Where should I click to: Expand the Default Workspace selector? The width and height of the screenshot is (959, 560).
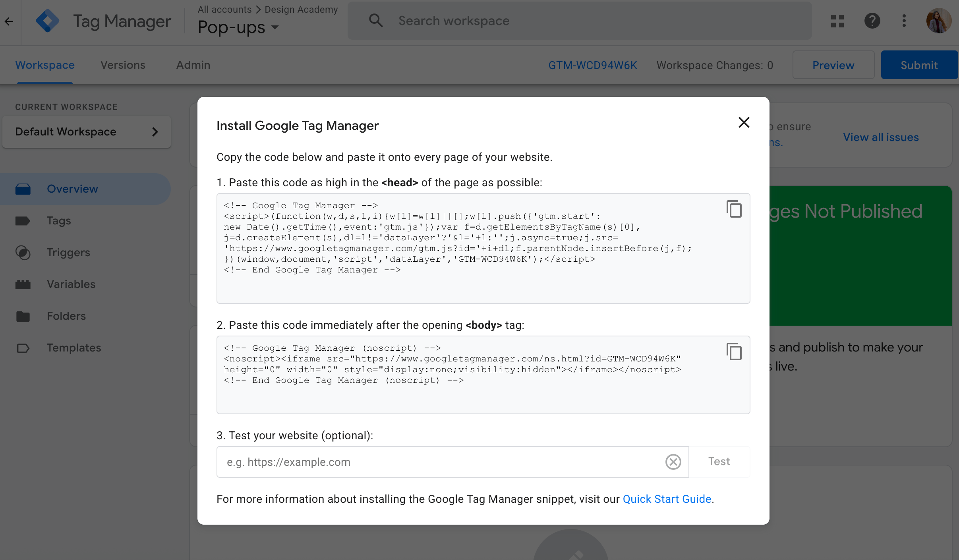tap(87, 132)
